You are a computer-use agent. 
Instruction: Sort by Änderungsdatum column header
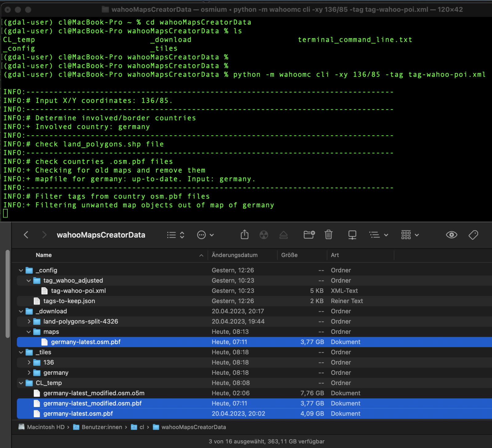click(235, 255)
